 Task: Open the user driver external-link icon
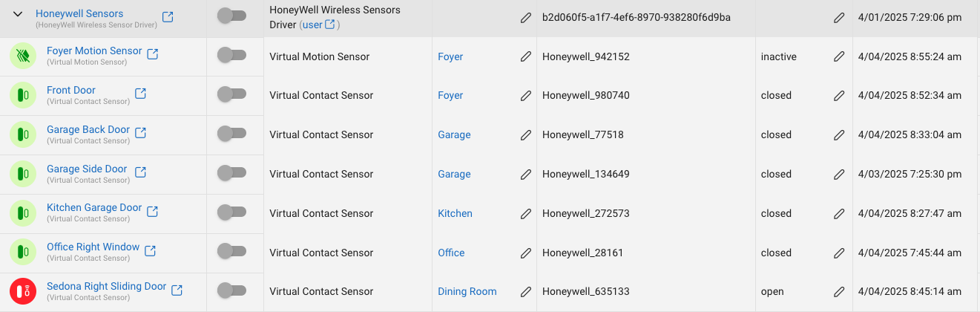(330, 25)
